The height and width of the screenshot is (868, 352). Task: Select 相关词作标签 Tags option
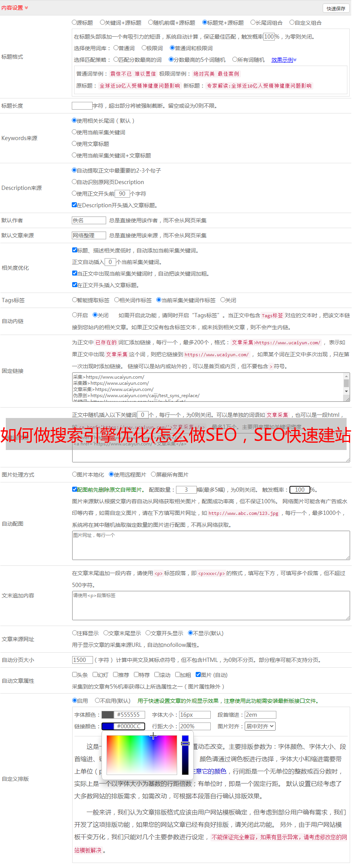117,300
